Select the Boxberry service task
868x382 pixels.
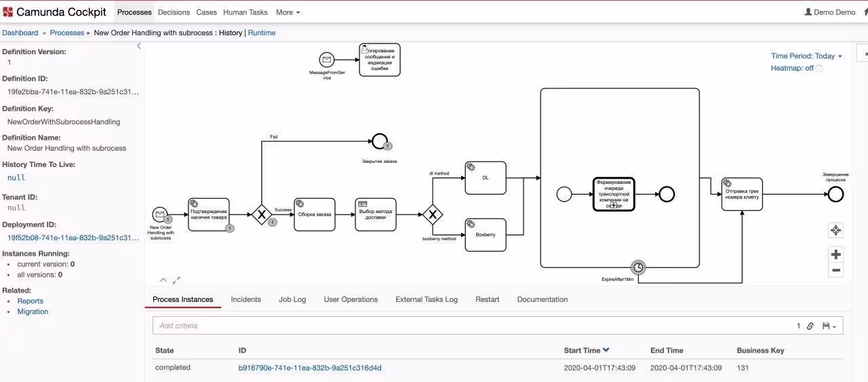click(x=486, y=235)
